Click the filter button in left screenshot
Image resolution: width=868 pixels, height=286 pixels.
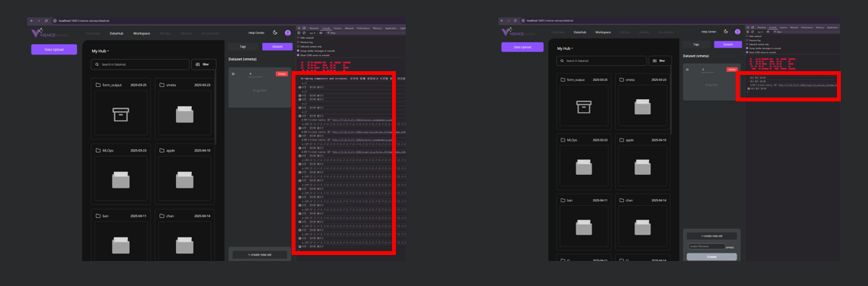coord(204,65)
